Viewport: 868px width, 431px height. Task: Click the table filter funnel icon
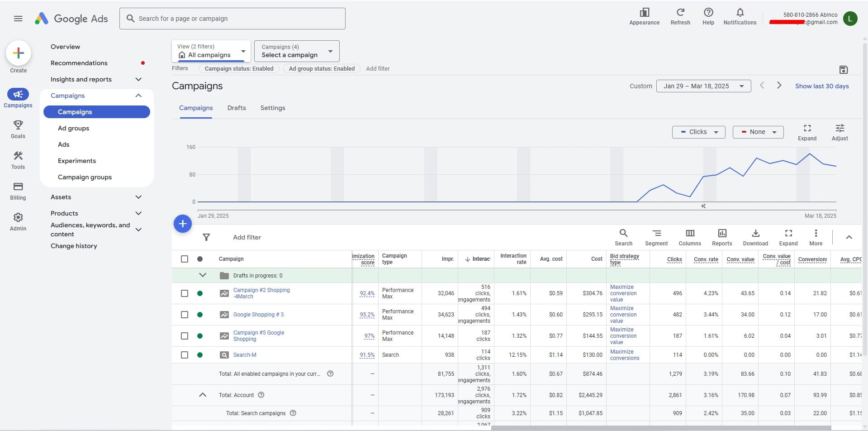pyautogui.click(x=206, y=237)
